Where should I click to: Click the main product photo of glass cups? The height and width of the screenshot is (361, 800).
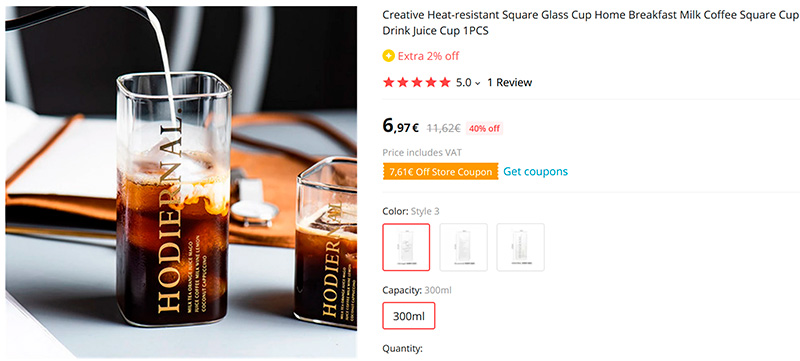pyautogui.click(x=181, y=182)
